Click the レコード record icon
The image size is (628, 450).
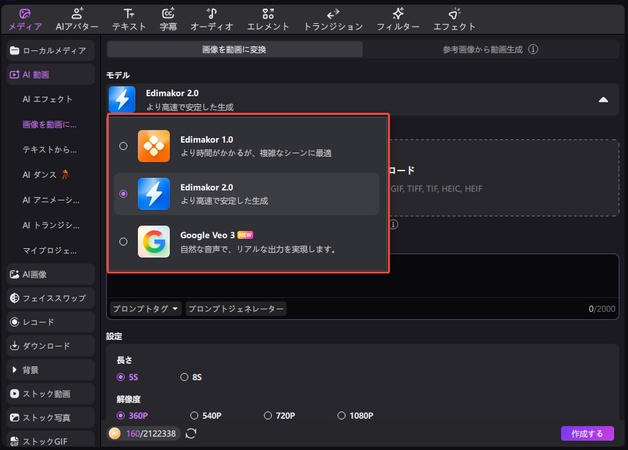coord(14,322)
